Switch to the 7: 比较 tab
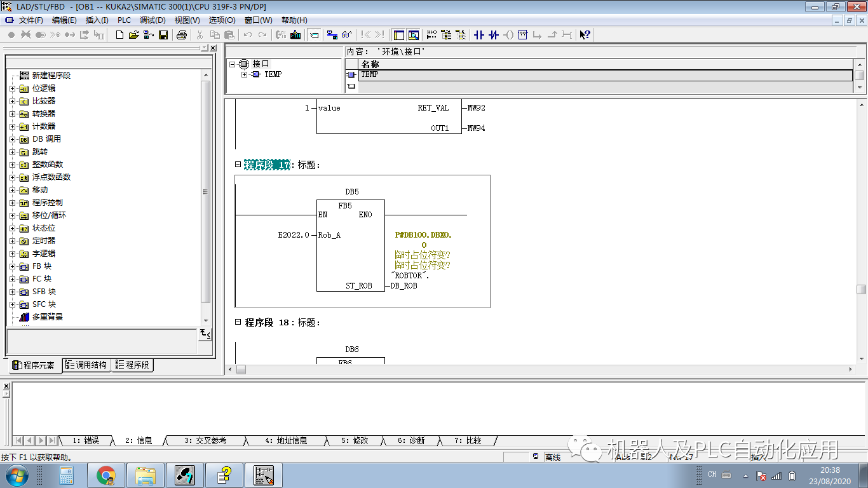The width and height of the screenshot is (868, 488). [468, 440]
